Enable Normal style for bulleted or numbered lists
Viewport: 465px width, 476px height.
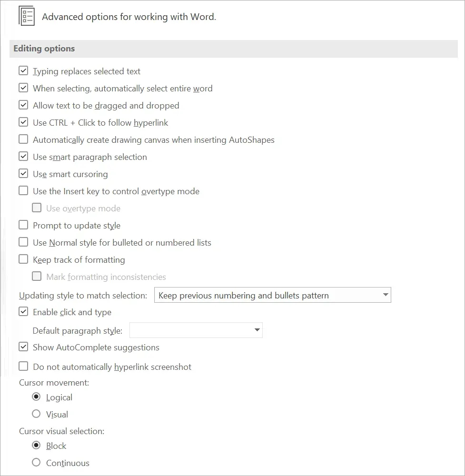pyautogui.click(x=23, y=242)
